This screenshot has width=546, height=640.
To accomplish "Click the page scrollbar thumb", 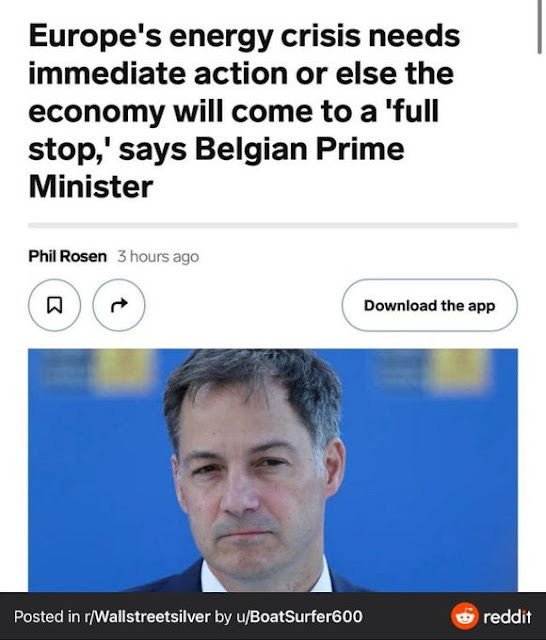I will (539, 27).
